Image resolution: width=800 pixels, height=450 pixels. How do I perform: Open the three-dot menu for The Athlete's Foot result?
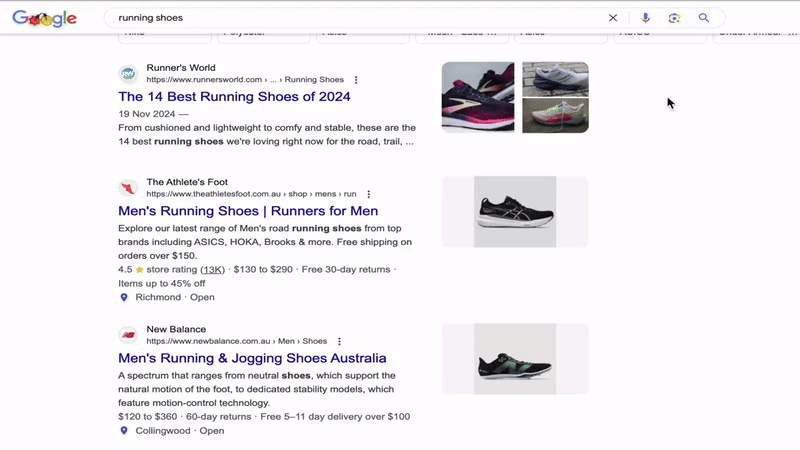[x=368, y=194]
